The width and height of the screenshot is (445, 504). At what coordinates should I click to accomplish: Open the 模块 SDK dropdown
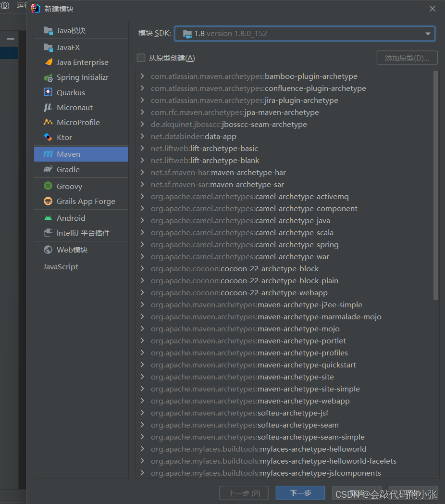click(x=305, y=34)
